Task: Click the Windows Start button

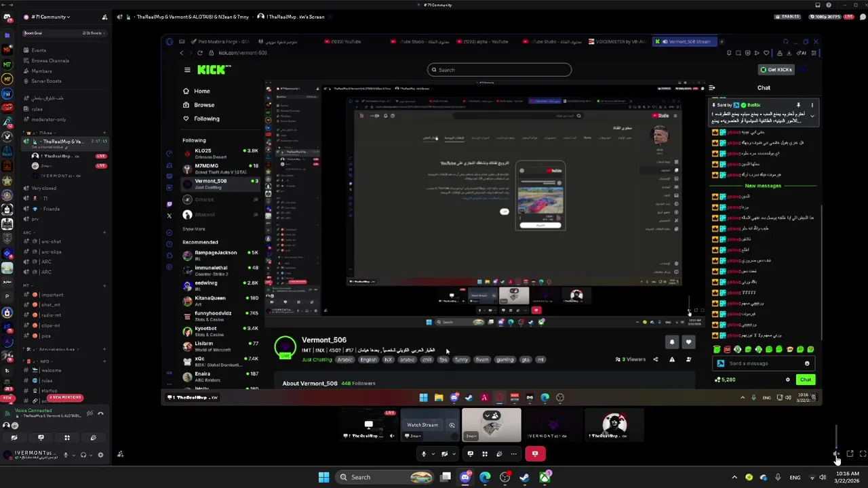Action: (x=323, y=477)
